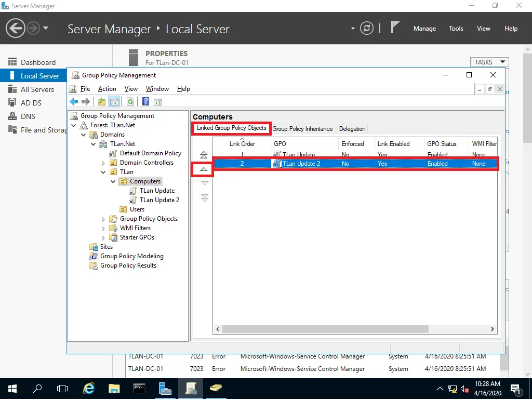This screenshot has width=532, height=399.
Task: Move the selected link up one position
Action: pos(204,169)
